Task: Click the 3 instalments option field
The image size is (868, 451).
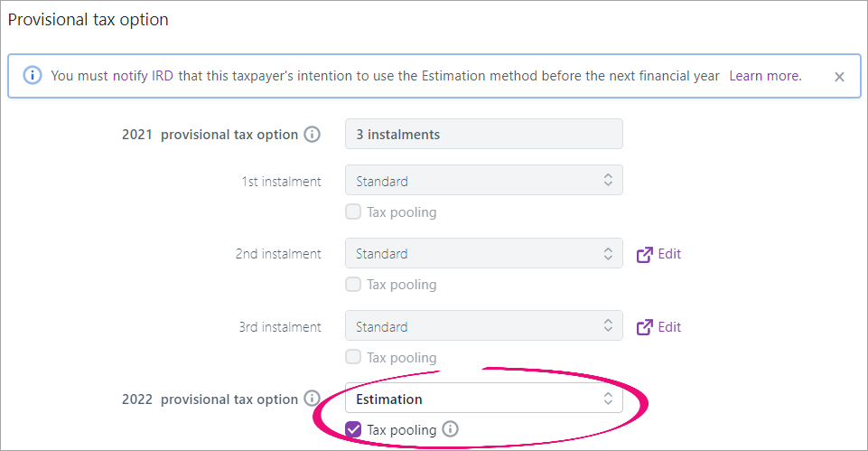Action: 484,134
